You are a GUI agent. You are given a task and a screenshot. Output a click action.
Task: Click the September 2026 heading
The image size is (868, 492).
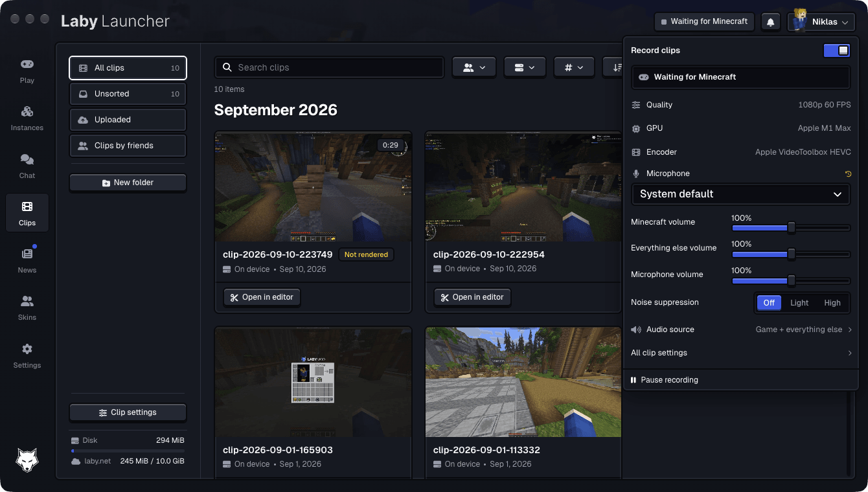(276, 110)
